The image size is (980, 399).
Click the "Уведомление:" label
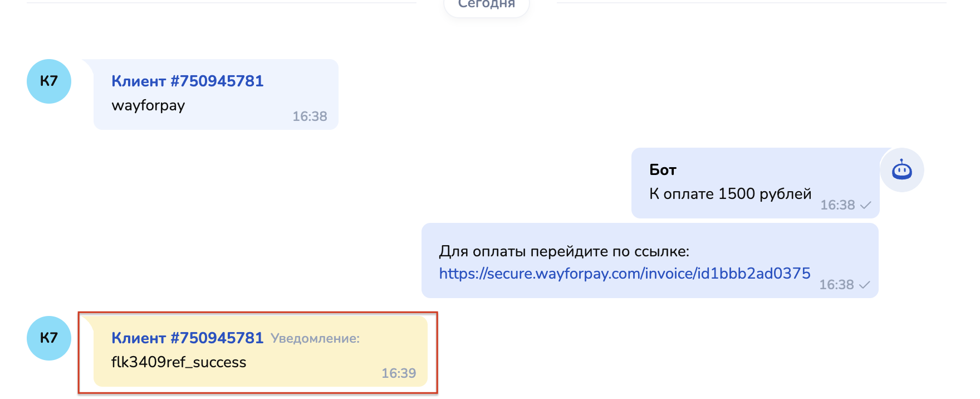tap(315, 339)
